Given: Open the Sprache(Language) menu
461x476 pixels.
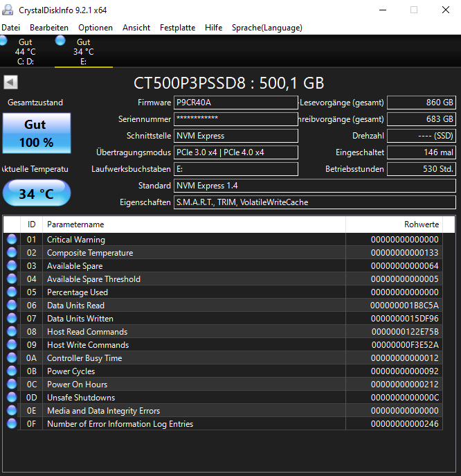Looking at the screenshot, I should click(x=267, y=28).
